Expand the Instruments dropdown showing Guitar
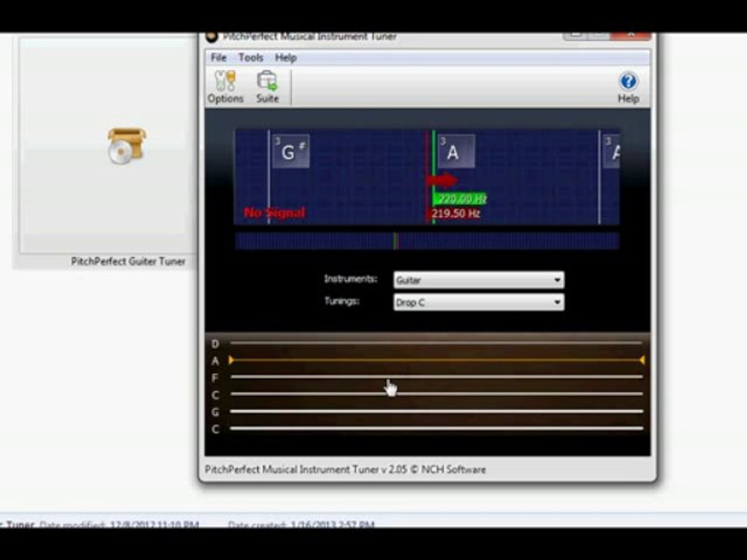 tap(478, 280)
